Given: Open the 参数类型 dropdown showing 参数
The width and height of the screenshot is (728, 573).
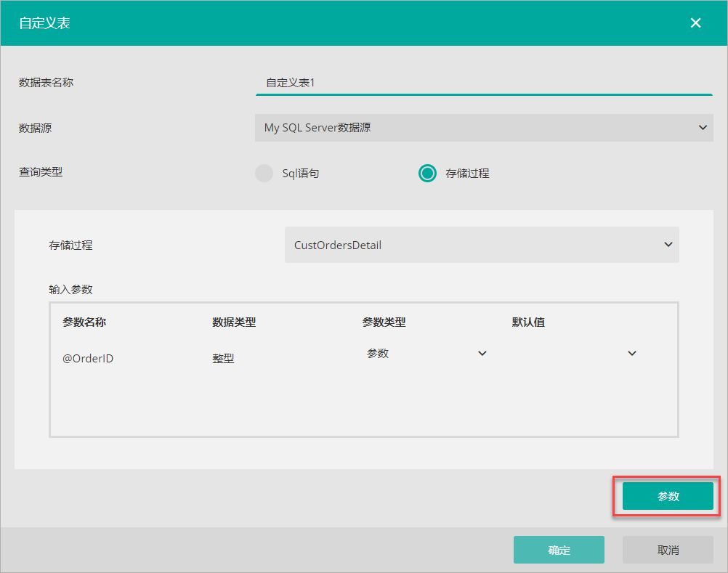Looking at the screenshot, I should pyautogui.click(x=426, y=354).
